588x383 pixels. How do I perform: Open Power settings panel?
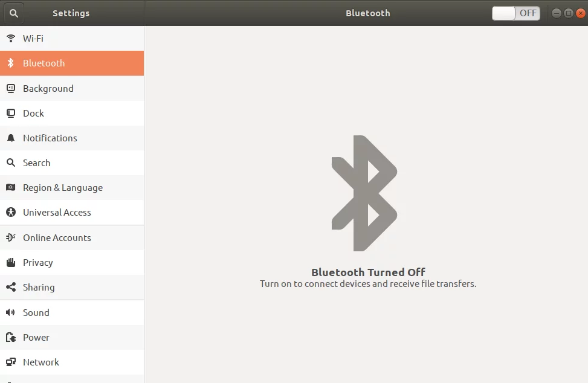pos(72,337)
